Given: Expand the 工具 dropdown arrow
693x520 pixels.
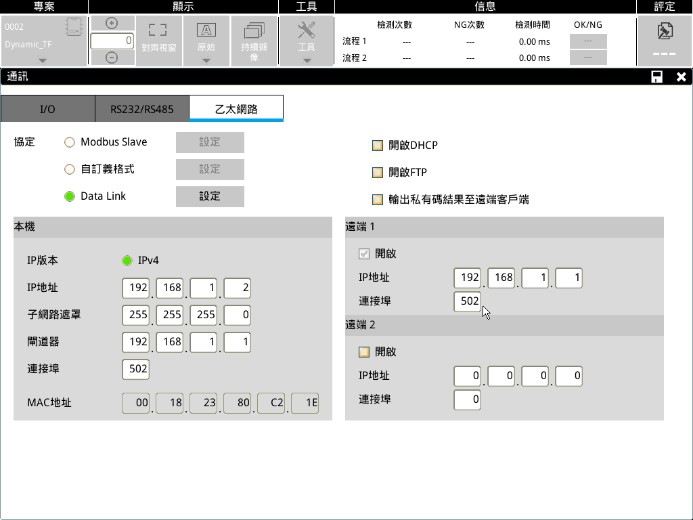Looking at the screenshot, I should point(307,60).
